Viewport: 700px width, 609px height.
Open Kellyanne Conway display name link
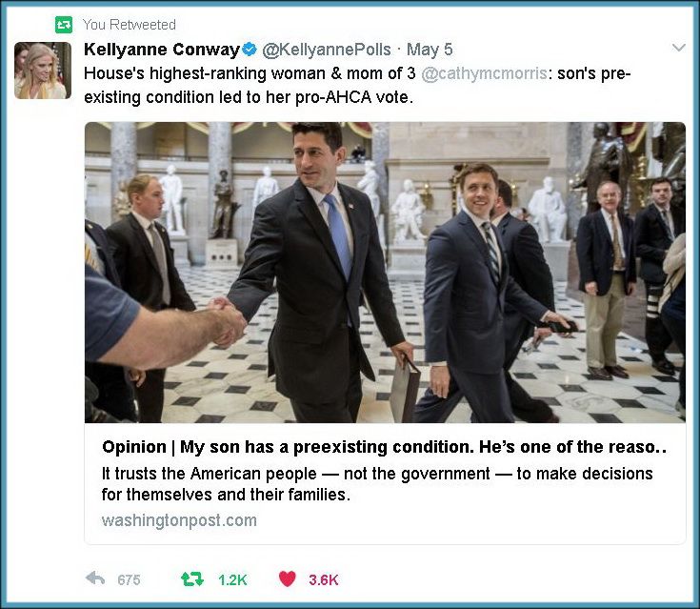(162, 50)
